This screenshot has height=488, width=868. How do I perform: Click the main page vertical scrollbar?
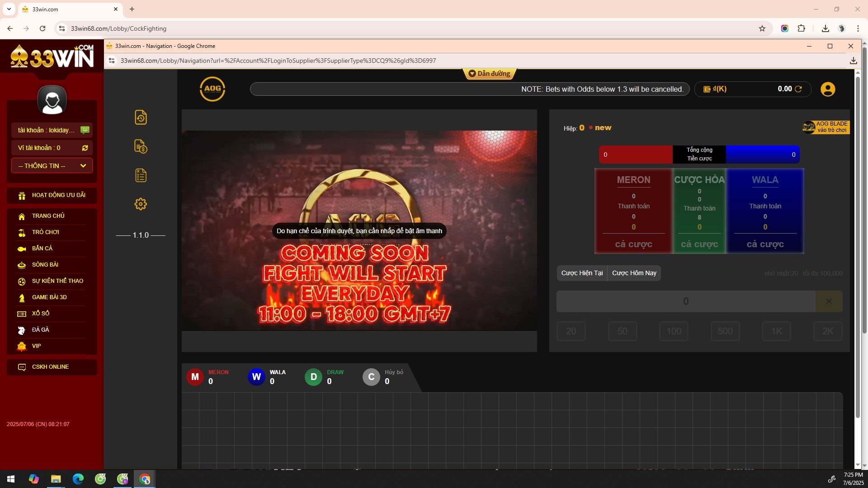(864, 190)
